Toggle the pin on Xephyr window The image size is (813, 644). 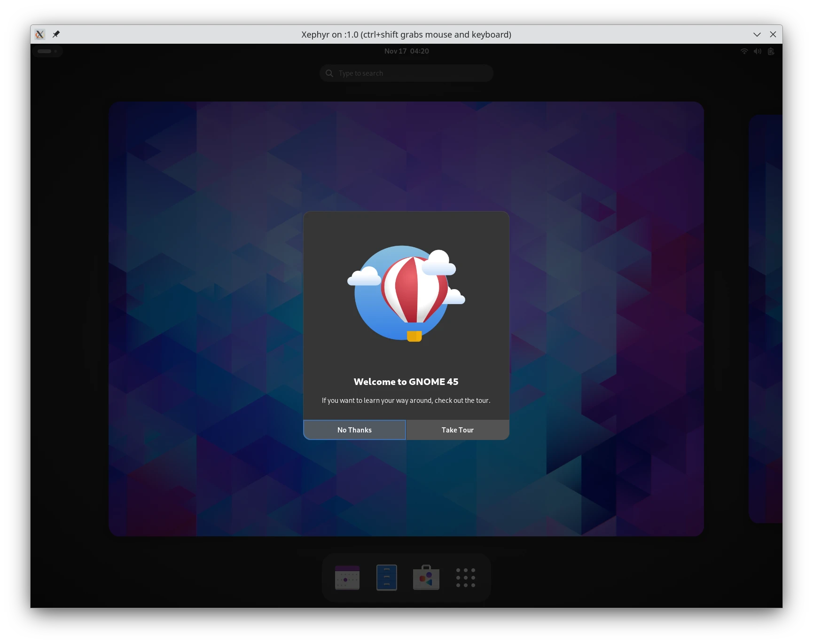(56, 34)
